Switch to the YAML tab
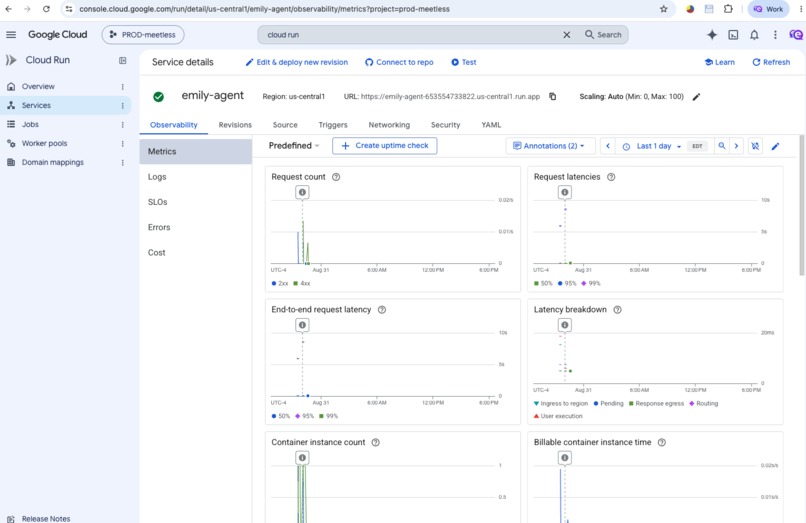Image resolution: width=806 pixels, height=523 pixels. [x=491, y=125]
